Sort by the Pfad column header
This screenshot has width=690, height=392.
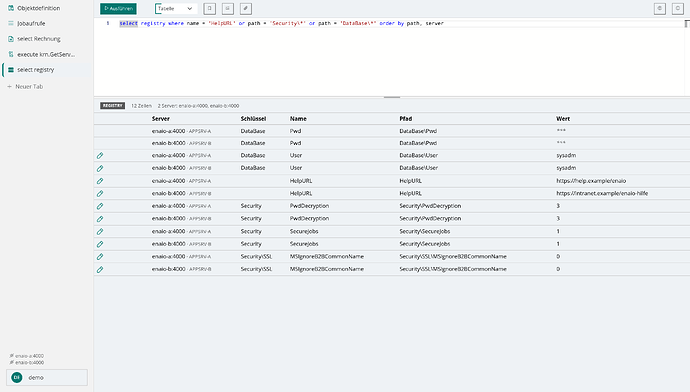(x=405, y=119)
